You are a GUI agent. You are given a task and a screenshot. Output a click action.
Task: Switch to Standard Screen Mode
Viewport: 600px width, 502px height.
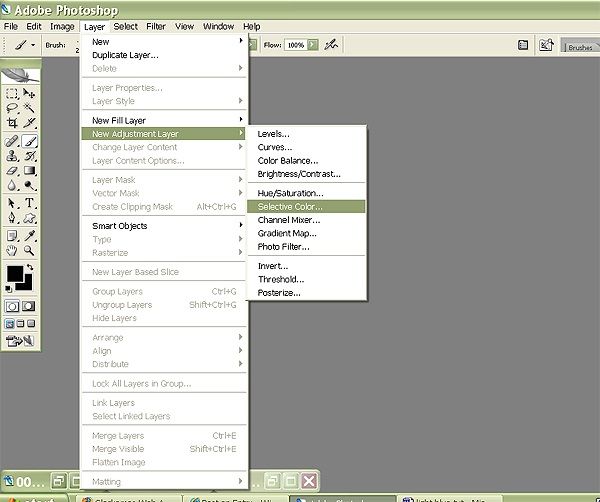[9, 324]
